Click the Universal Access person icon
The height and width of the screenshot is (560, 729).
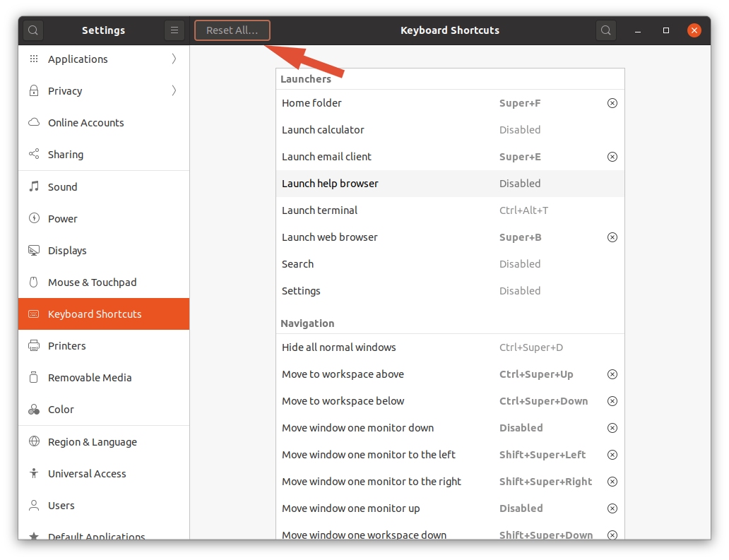click(x=33, y=473)
